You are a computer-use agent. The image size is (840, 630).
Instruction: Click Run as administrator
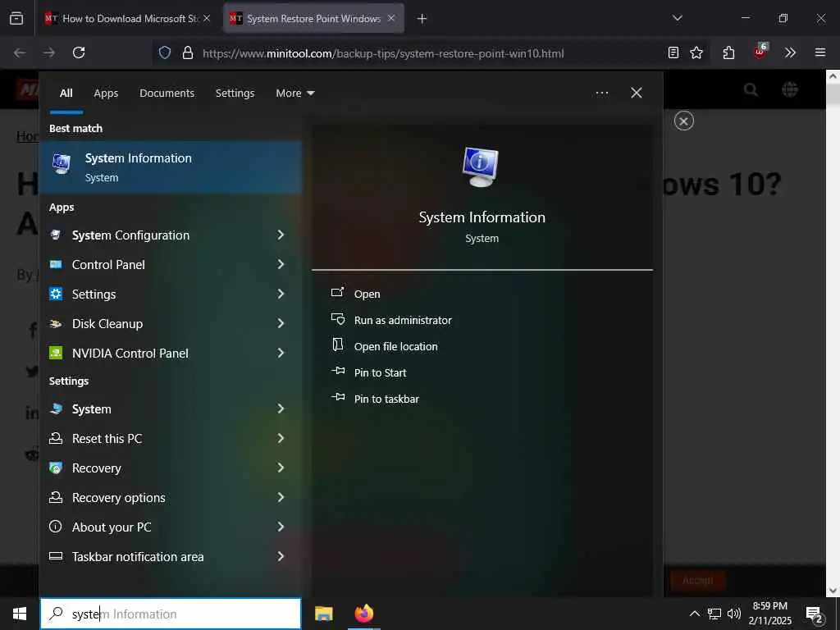[x=403, y=320]
